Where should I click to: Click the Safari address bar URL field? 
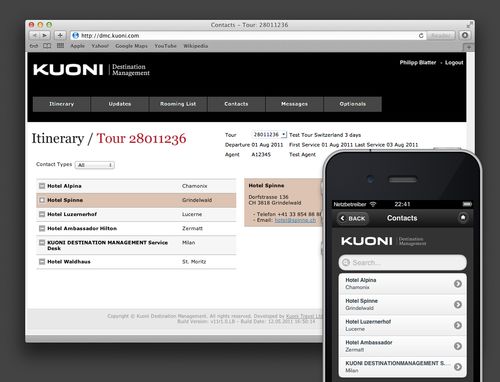point(247,35)
